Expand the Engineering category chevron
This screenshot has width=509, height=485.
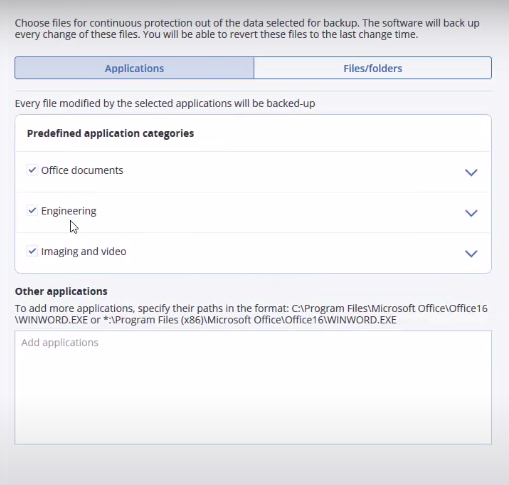[471, 213]
